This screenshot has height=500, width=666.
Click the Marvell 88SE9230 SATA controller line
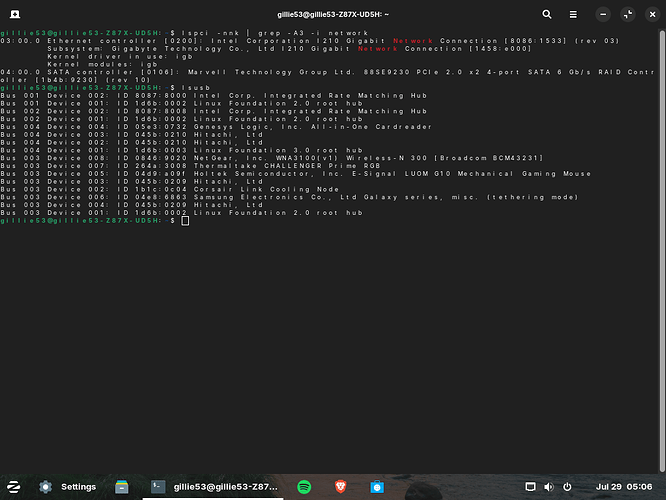point(328,76)
